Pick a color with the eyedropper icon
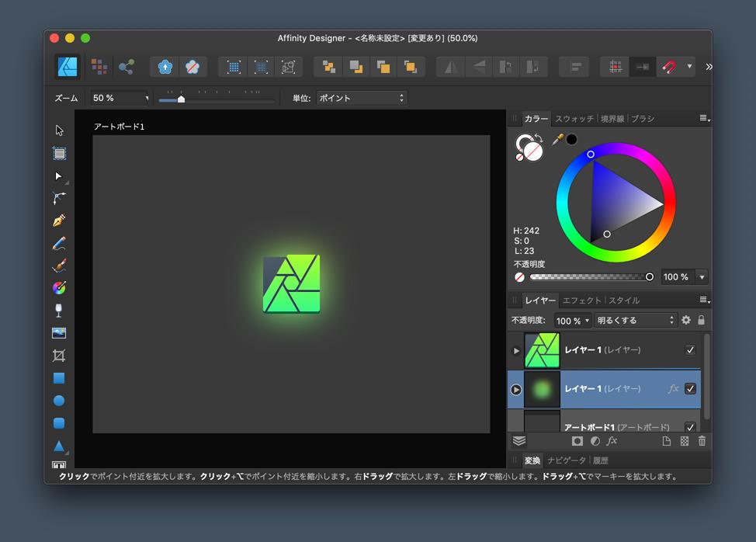Image resolution: width=756 pixels, height=542 pixels. pos(557,140)
